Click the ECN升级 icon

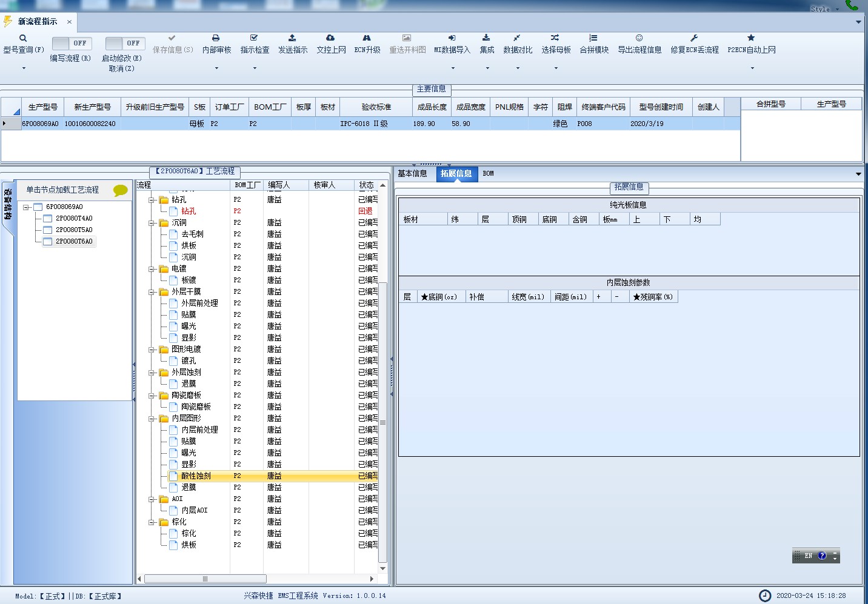367,38
